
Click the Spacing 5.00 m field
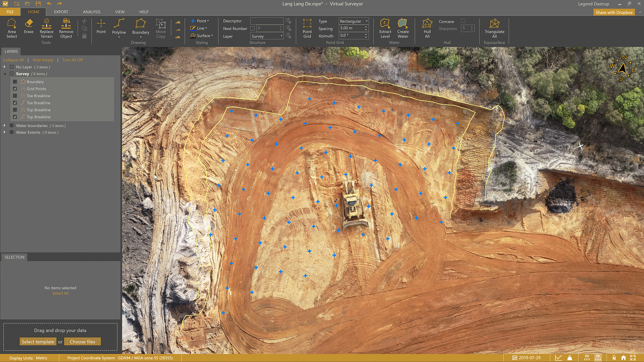tap(351, 28)
